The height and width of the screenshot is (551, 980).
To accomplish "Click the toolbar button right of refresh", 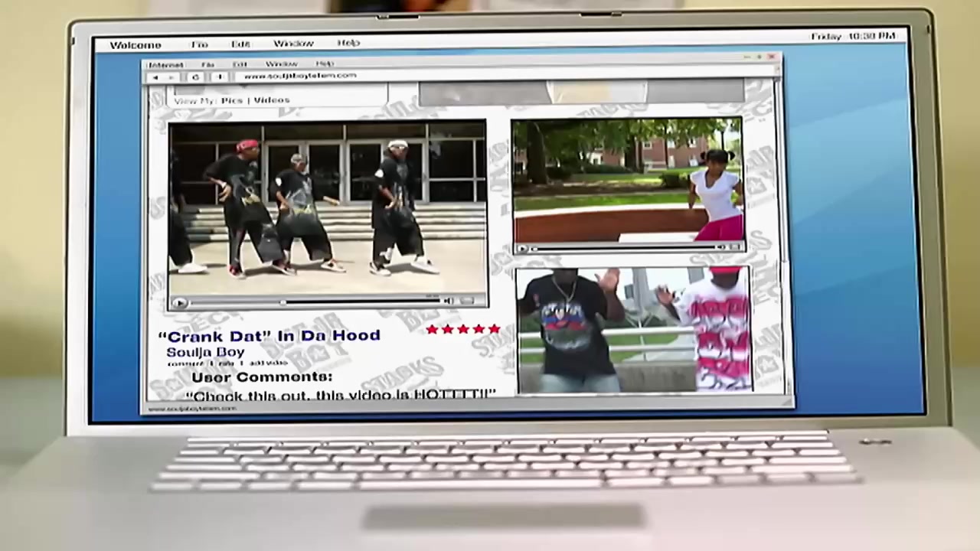I will 220,77.
